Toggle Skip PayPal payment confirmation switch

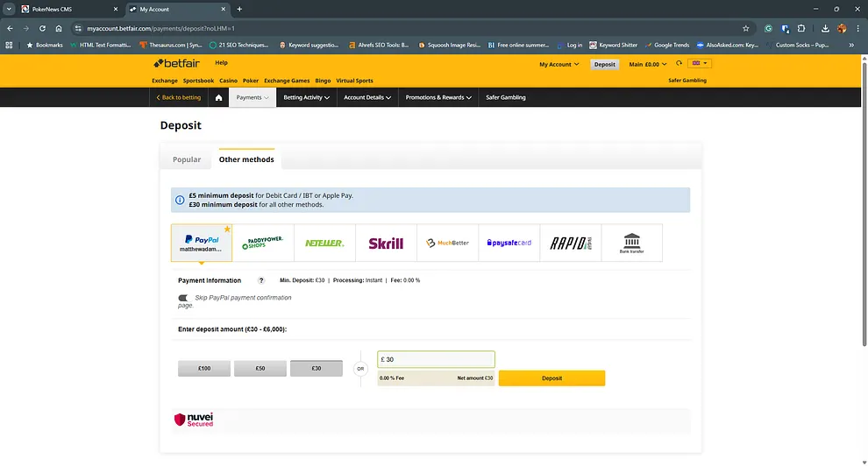click(183, 298)
